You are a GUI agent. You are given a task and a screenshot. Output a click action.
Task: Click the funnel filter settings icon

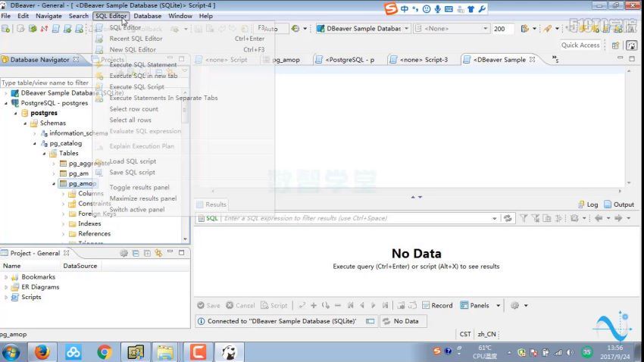524,218
